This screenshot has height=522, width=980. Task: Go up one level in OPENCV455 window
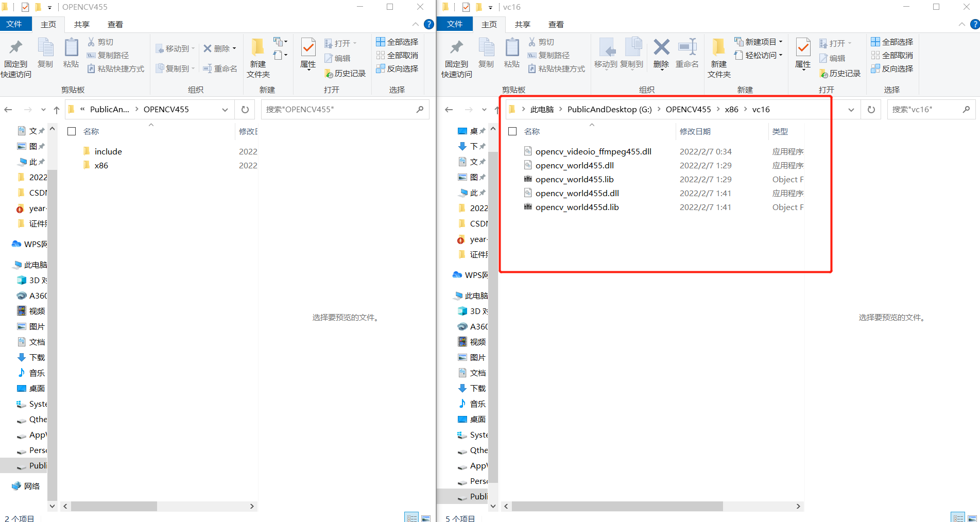[x=57, y=109]
